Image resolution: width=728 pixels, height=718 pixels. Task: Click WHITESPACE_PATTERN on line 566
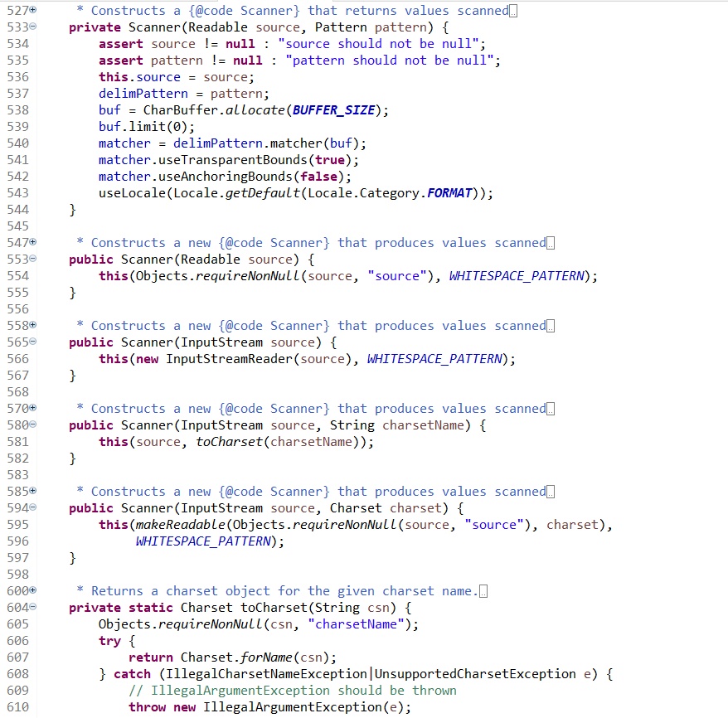coord(434,359)
